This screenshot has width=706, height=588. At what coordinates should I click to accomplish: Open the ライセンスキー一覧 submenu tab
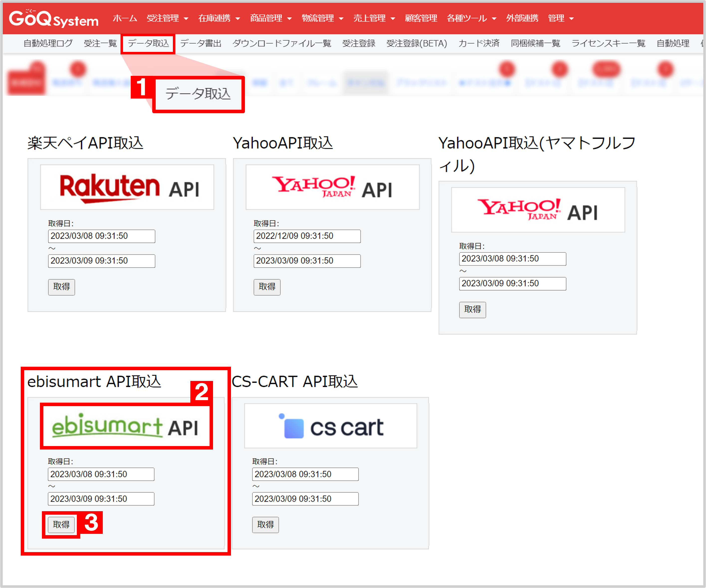point(608,43)
